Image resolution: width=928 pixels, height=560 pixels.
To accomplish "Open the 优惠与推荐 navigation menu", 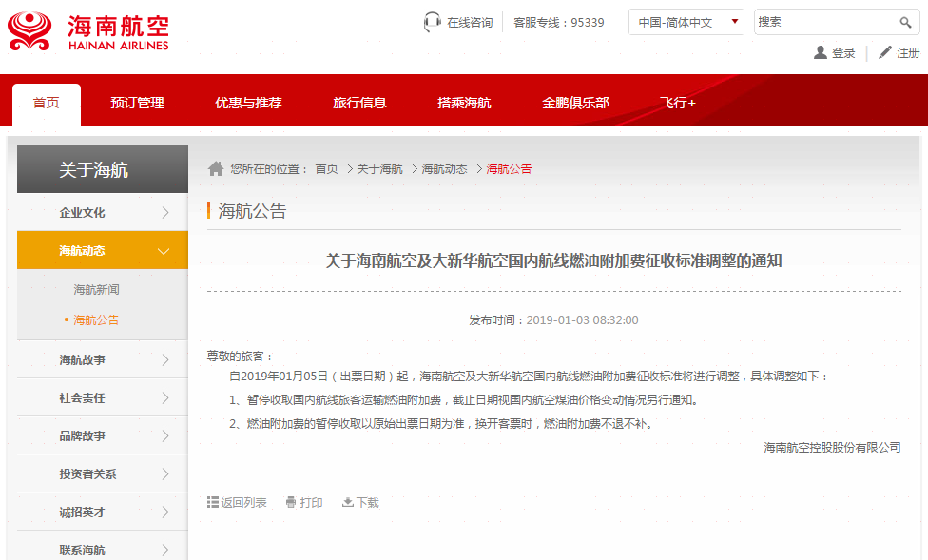I will [248, 103].
